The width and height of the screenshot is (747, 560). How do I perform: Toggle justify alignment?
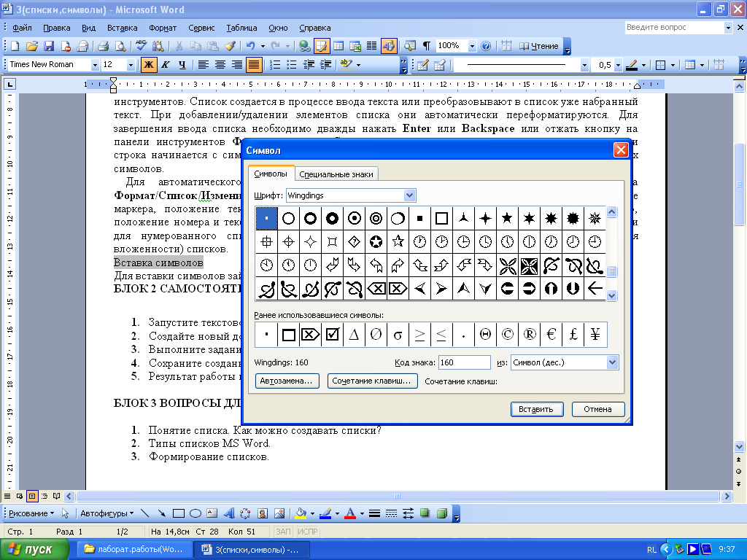coord(254,65)
